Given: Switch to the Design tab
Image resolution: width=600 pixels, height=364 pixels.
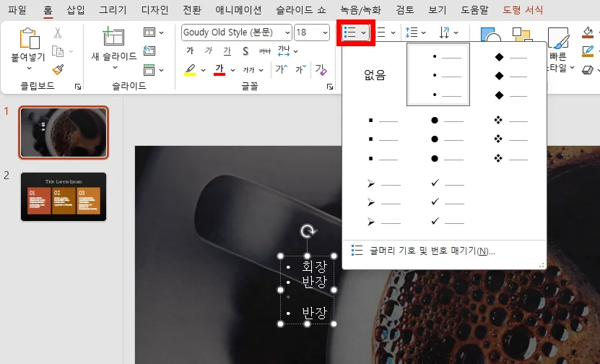Looking at the screenshot, I should coord(155,9).
